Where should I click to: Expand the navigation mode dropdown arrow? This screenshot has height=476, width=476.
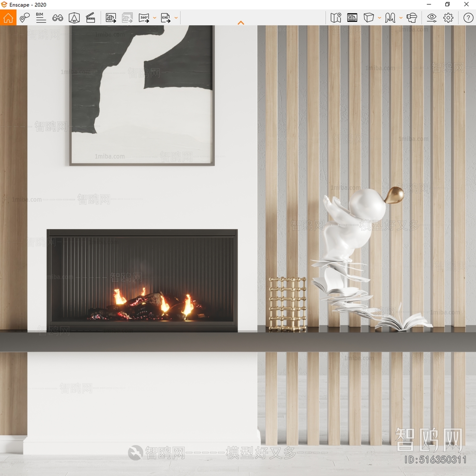click(x=401, y=18)
